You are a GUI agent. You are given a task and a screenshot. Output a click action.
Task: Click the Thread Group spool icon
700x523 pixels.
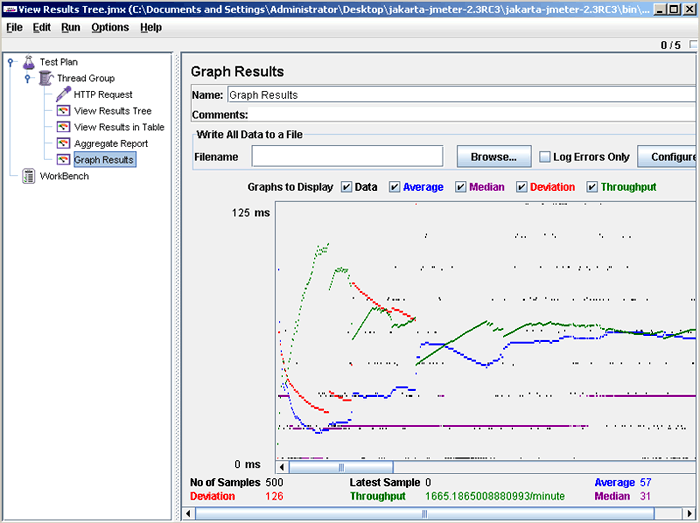tap(46, 78)
